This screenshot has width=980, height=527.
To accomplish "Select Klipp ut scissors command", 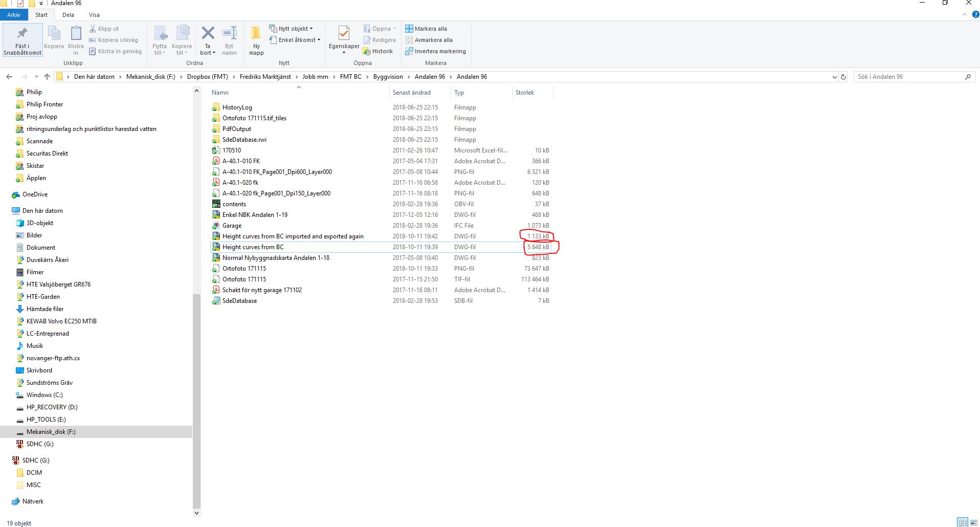I will pyautogui.click(x=104, y=29).
